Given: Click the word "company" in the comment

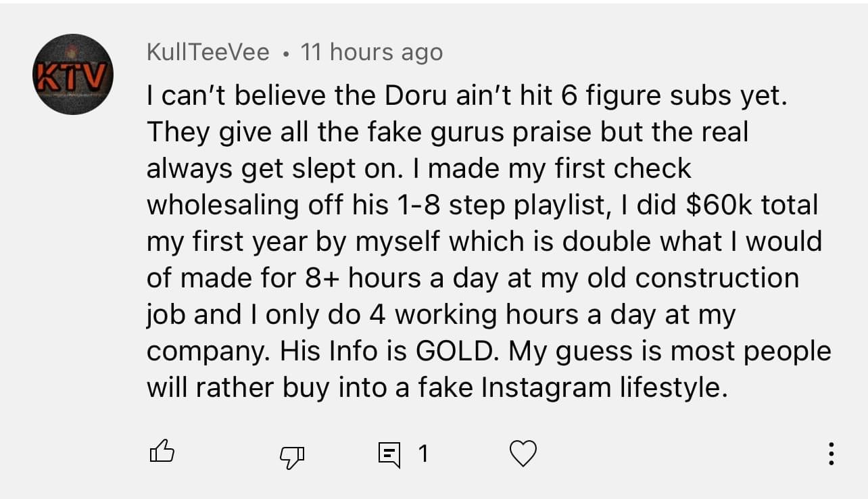Looking at the screenshot, I should click(209, 352).
